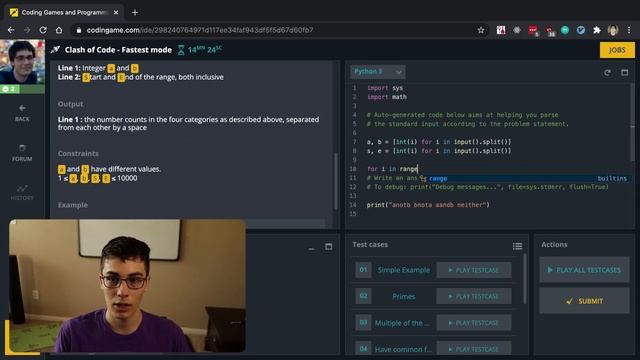This screenshot has height=360, width=640.
Task: Close the Coding Games tab
Action: tap(116, 13)
